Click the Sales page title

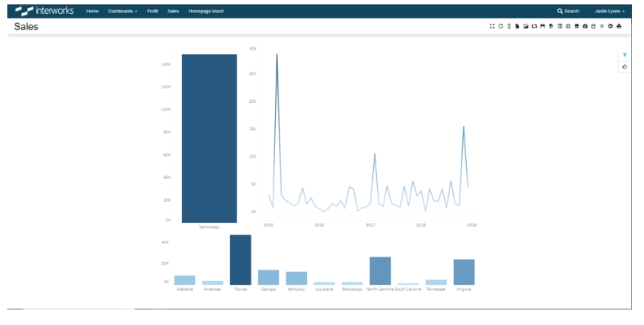point(26,26)
